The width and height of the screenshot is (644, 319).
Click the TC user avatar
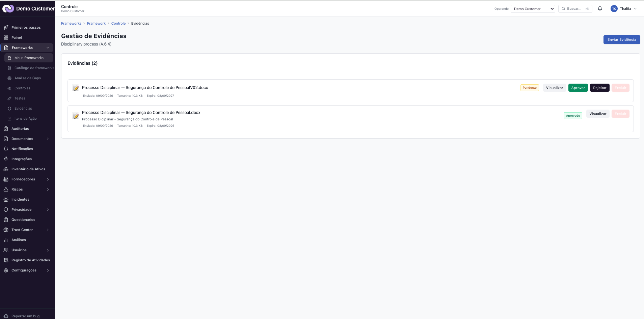[x=614, y=9]
